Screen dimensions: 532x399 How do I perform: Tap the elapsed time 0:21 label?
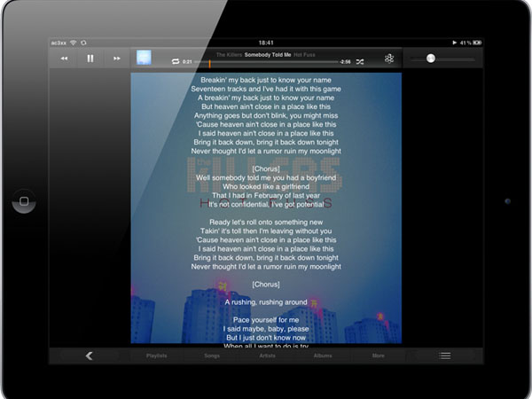tap(187, 62)
